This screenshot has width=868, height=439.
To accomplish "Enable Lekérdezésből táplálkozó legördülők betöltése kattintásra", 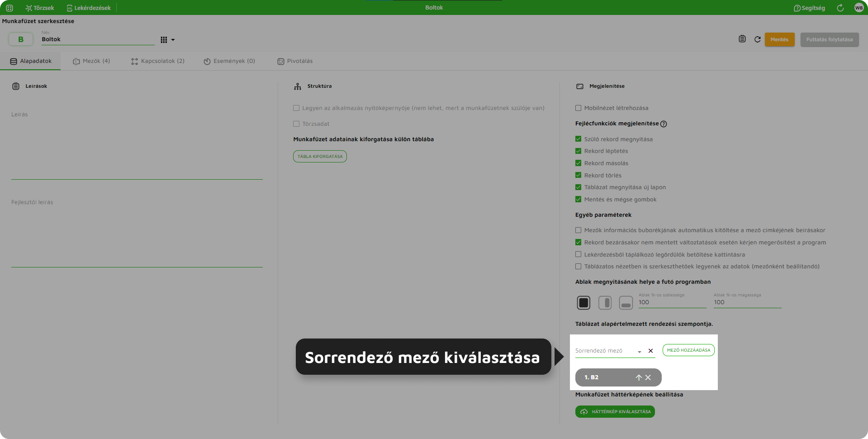I will coord(578,254).
